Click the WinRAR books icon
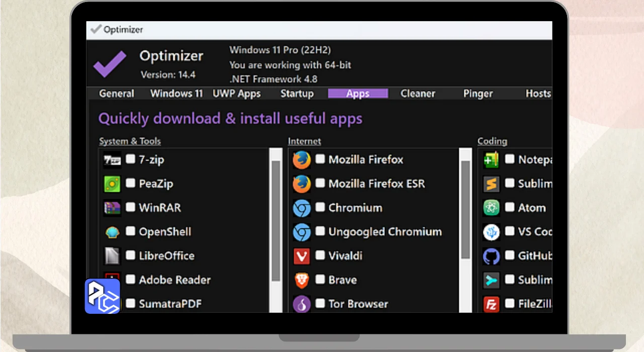The width and height of the screenshot is (644, 352). (112, 208)
